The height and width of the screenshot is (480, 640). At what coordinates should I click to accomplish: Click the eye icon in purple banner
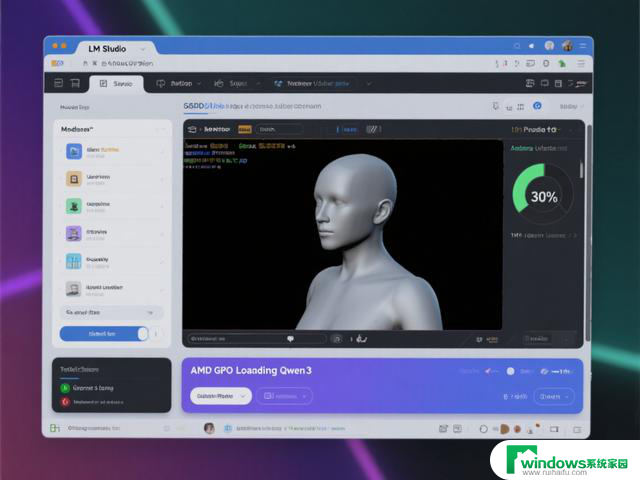click(x=544, y=371)
